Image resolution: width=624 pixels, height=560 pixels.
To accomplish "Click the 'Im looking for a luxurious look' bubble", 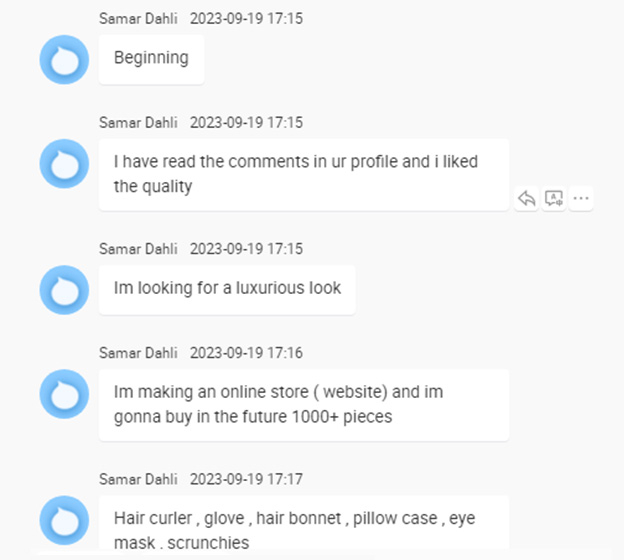I will [x=227, y=289].
